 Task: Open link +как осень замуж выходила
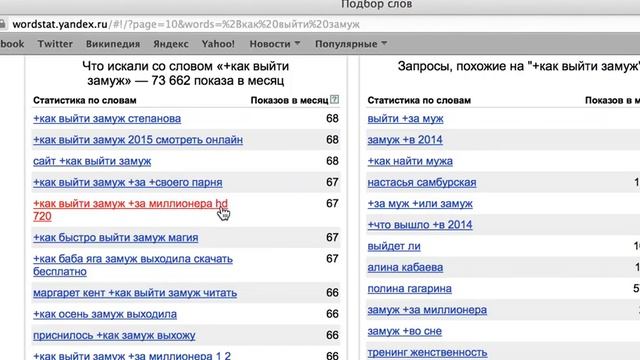[x=105, y=314]
